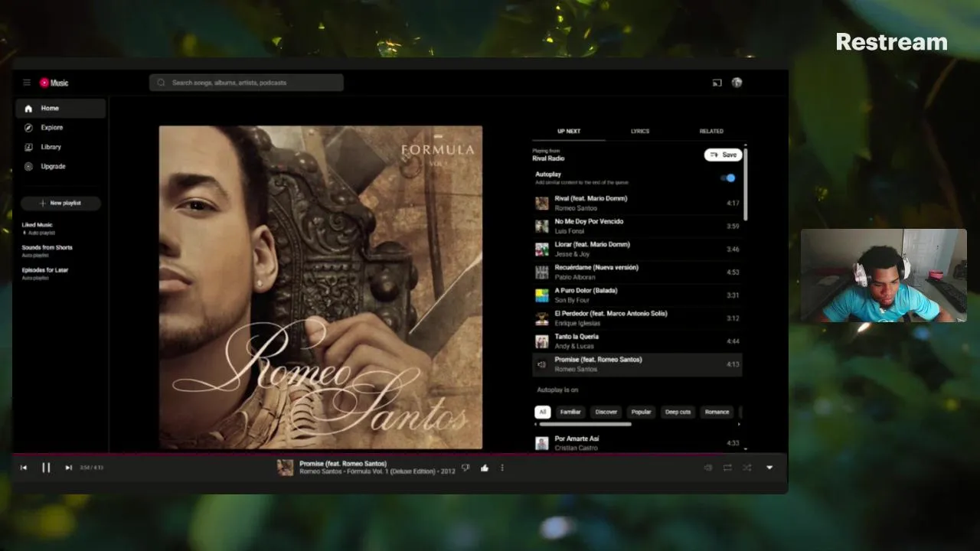Save the Rival Radio queue
The height and width of the screenshot is (551, 980).
[723, 155]
